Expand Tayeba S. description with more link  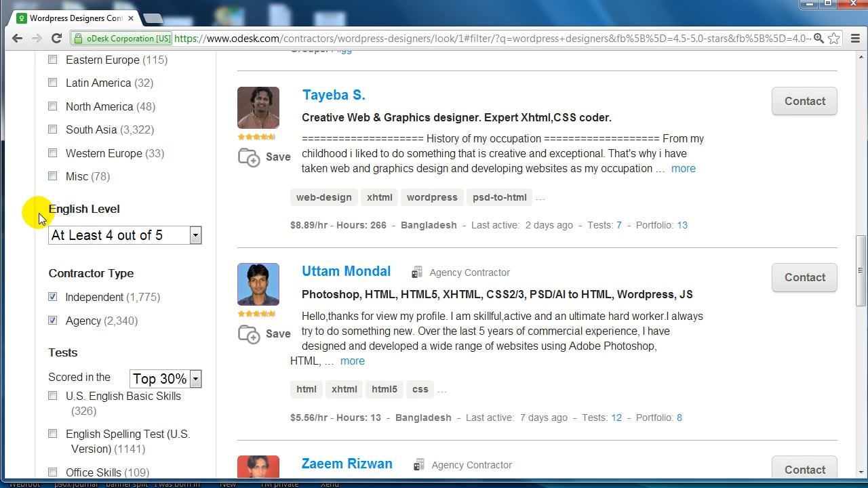point(683,169)
